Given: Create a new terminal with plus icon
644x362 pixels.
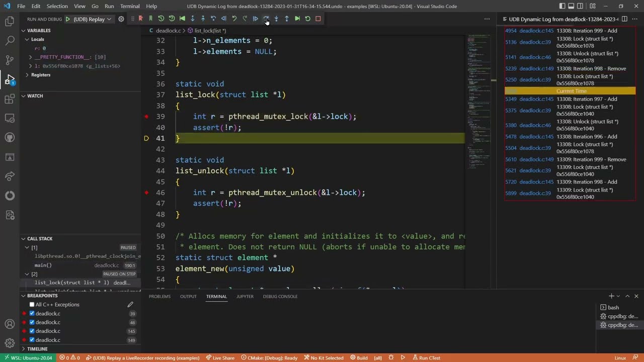Looking at the screenshot, I should coord(611,296).
